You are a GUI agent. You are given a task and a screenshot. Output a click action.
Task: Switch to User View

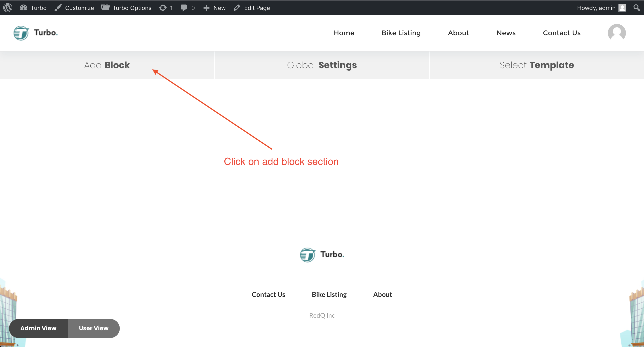point(94,328)
